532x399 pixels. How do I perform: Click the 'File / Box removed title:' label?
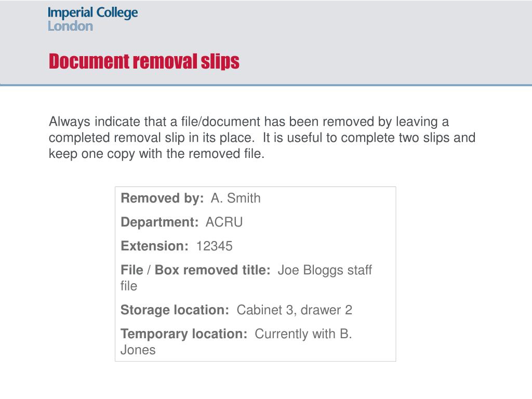(195, 270)
